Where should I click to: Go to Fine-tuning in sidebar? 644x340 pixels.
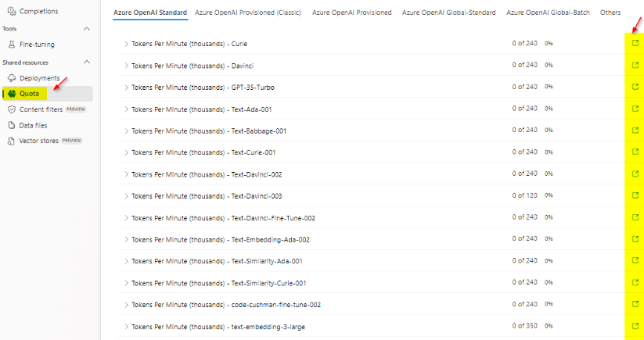[37, 45]
